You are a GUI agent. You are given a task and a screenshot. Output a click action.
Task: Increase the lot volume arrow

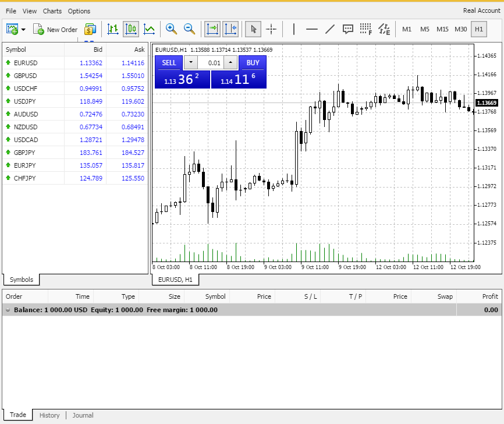point(230,62)
